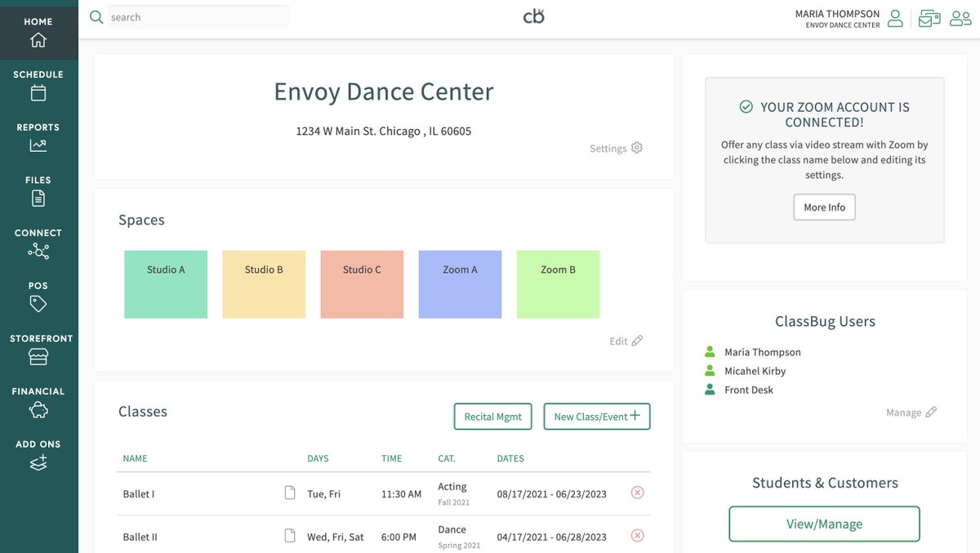Click the Add Ons layers icon
The width and height of the screenshot is (980, 553).
point(38,463)
